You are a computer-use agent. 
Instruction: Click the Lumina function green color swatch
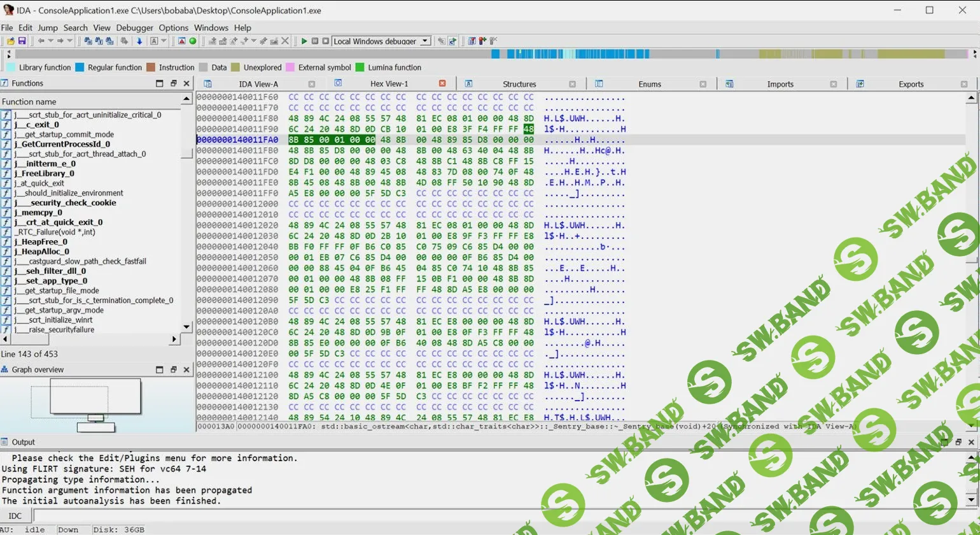(x=360, y=68)
